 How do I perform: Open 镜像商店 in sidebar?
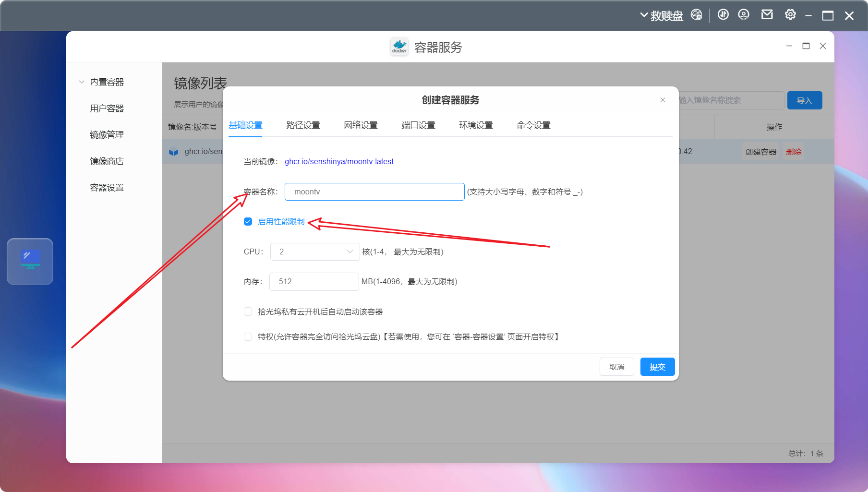click(x=107, y=161)
